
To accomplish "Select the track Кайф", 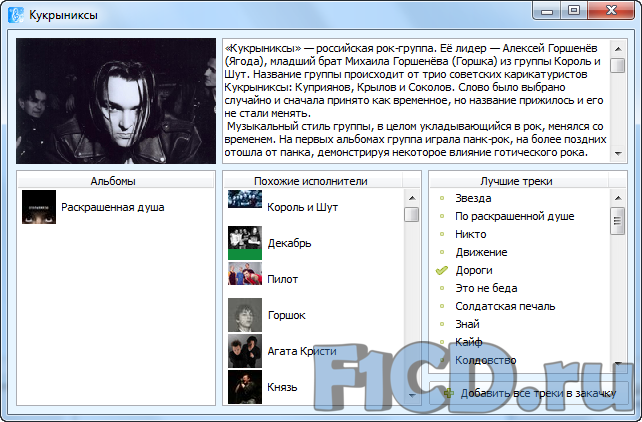I will coord(468,342).
